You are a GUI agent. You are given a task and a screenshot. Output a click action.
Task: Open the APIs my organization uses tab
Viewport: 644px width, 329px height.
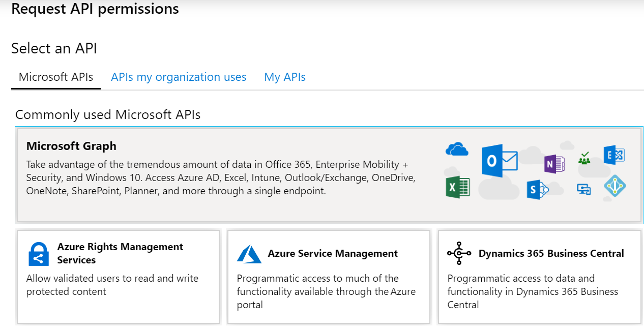tap(179, 77)
